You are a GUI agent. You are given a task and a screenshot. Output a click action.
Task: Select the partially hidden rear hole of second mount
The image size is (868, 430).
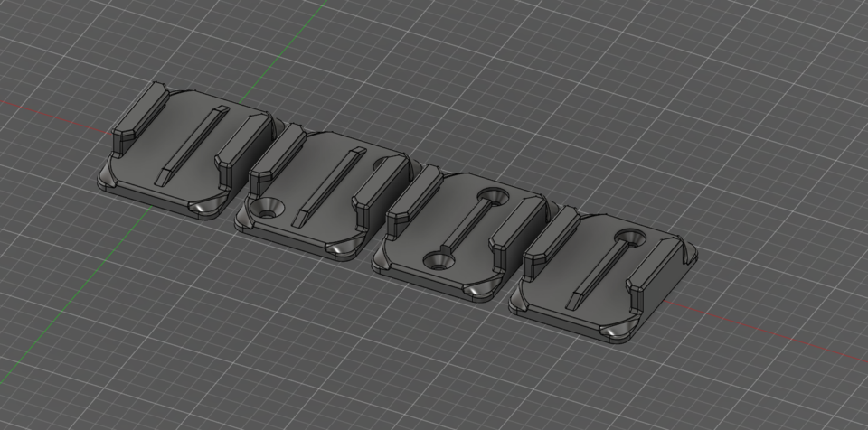coord(382,163)
